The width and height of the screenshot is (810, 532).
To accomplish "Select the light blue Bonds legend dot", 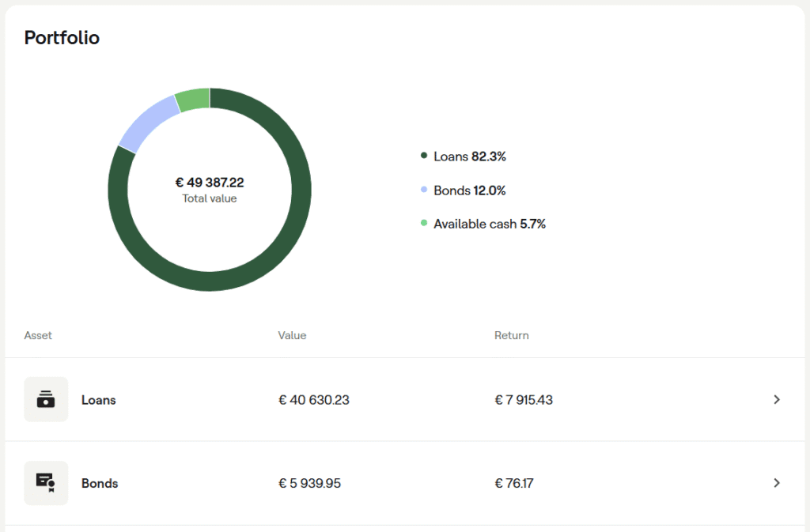I will (424, 190).
